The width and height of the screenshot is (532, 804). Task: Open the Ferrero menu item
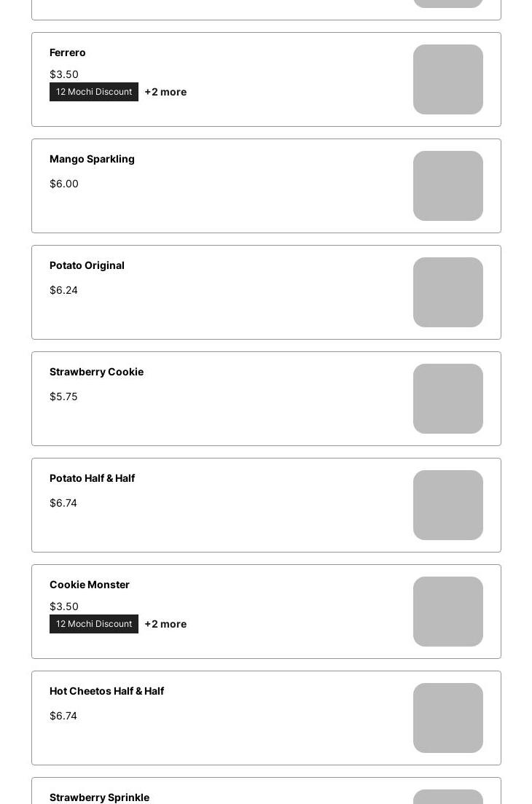click(x=266, y=79)
